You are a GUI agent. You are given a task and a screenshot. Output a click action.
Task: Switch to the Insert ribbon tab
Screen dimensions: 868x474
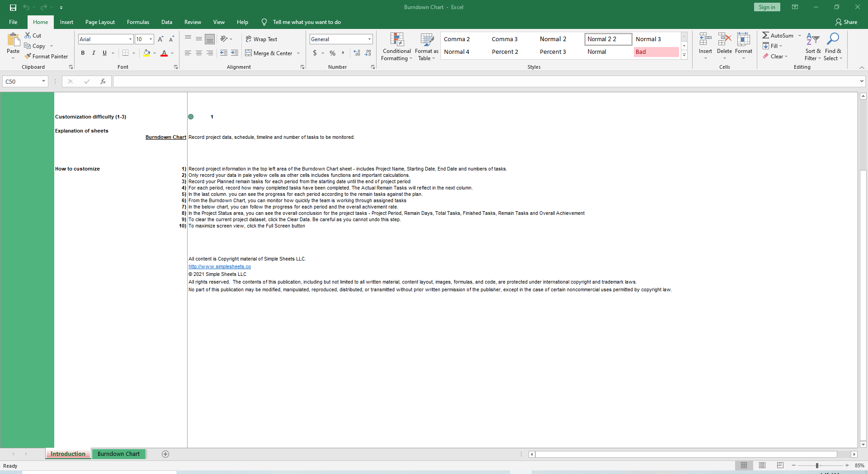click(x=66, y=22)
